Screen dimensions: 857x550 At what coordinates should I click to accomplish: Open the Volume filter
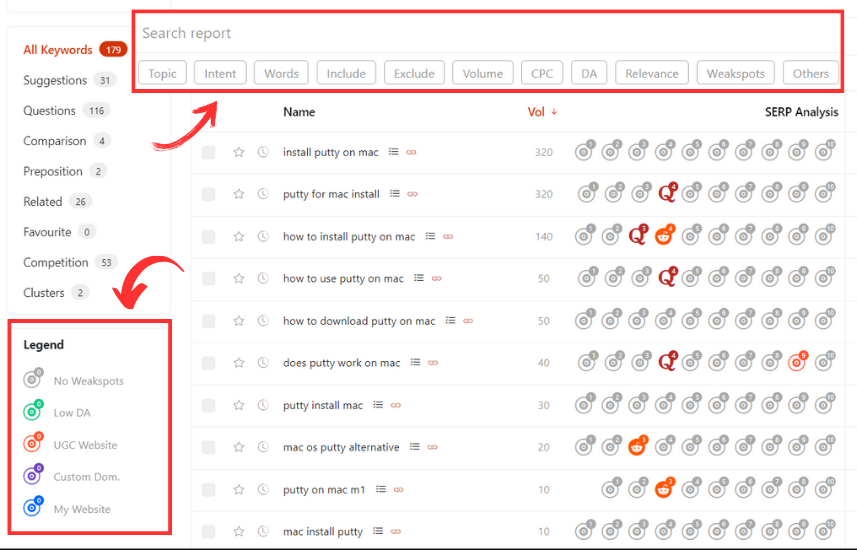[483, 73]
